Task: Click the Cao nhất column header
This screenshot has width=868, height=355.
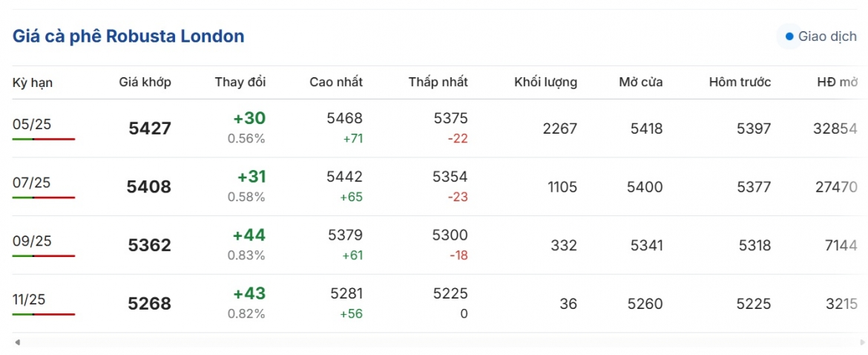Action: (336, 82)
